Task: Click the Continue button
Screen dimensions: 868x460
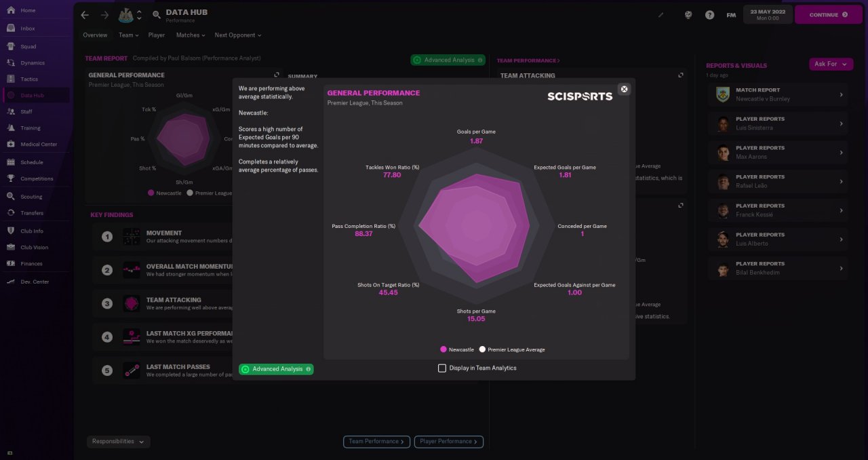Action: coord(828,14)
